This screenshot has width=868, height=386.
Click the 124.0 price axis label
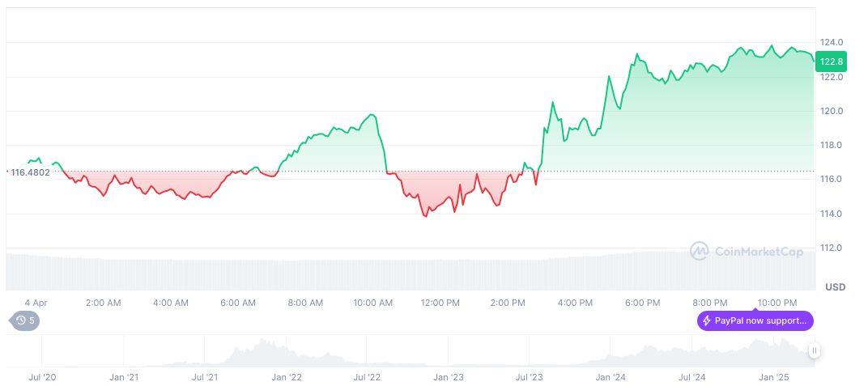(831, 42)
